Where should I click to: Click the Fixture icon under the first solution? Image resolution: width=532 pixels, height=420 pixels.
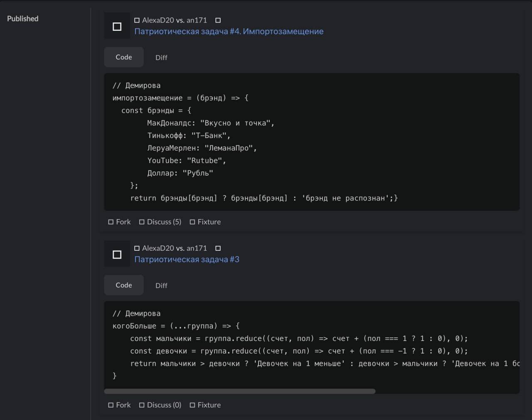[192, 222]
